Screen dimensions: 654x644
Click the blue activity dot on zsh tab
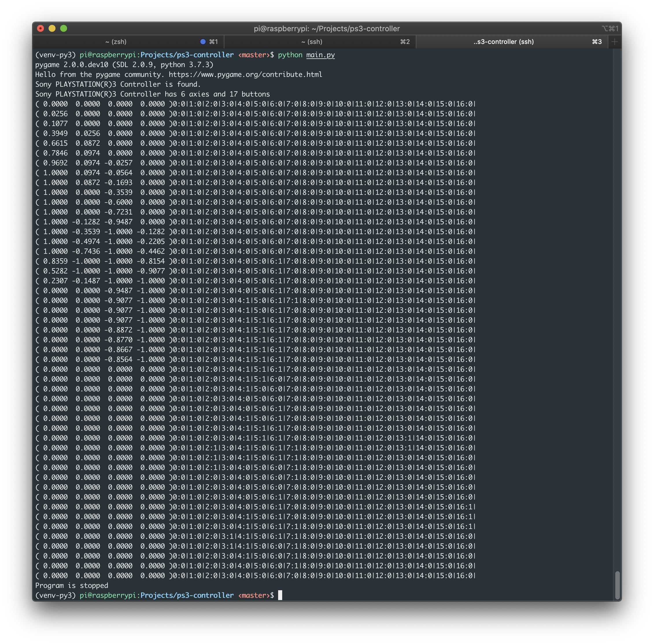click(x=203, y=42)
